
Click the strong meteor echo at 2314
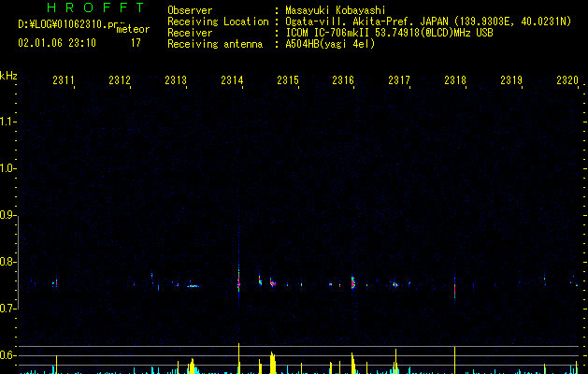pyautogui.click(x=238, y=280)
